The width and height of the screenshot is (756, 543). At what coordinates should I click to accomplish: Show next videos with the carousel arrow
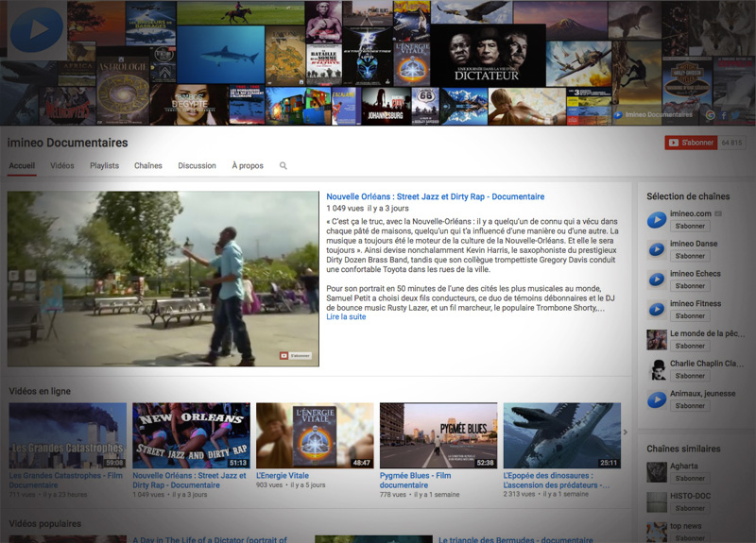coord(626,433)
